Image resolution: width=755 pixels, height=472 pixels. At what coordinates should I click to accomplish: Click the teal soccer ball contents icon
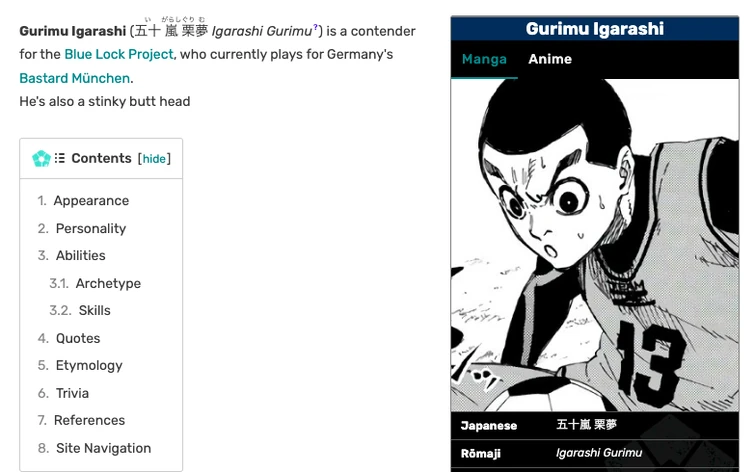41,158
